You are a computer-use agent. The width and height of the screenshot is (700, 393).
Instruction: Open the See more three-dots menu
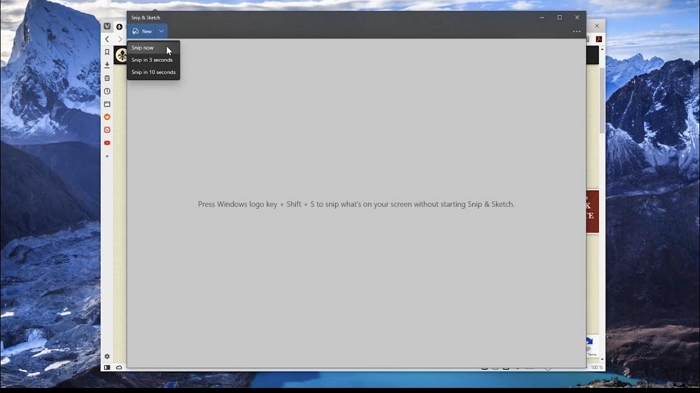tap(576, 31)
